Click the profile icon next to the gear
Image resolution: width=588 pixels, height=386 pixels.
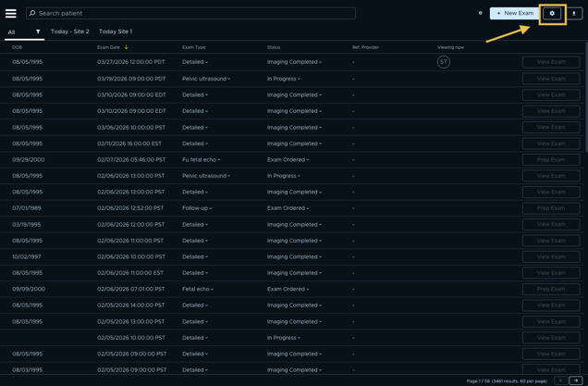click(574, 13)
